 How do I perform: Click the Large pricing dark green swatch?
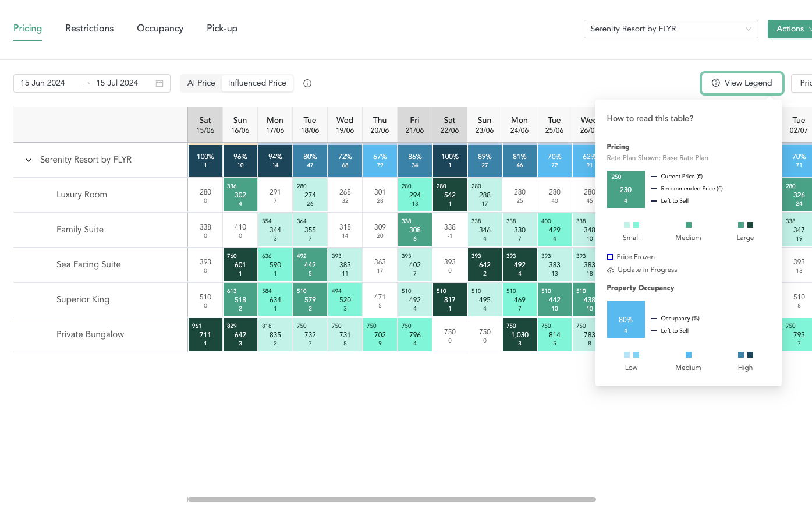(x=750, y=225)
